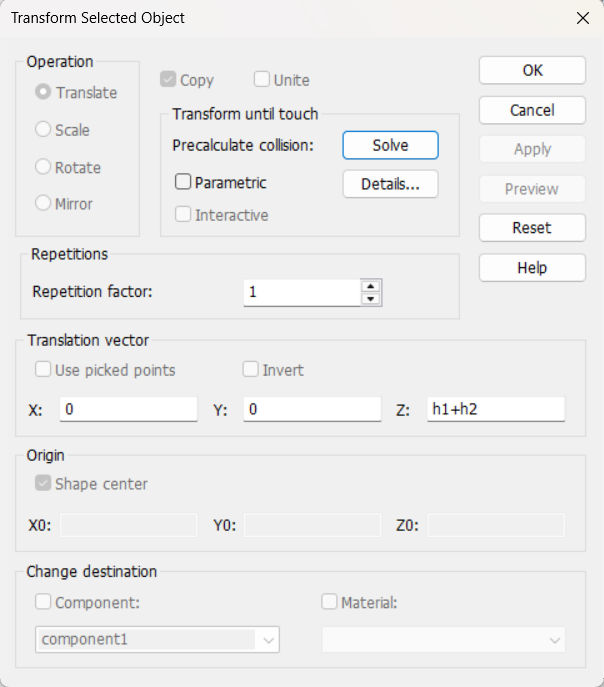
Task: Click the Z0 origin field
Action: click(x=496, y=525)
